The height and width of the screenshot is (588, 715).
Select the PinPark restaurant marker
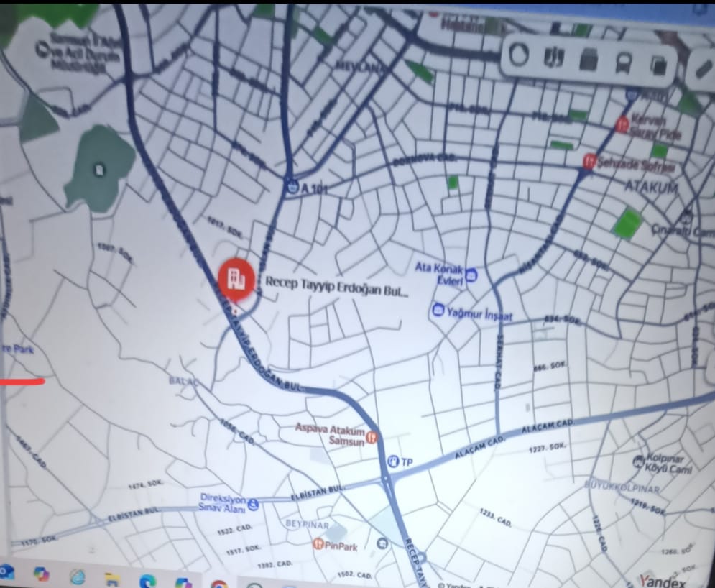tap(317, 544)
